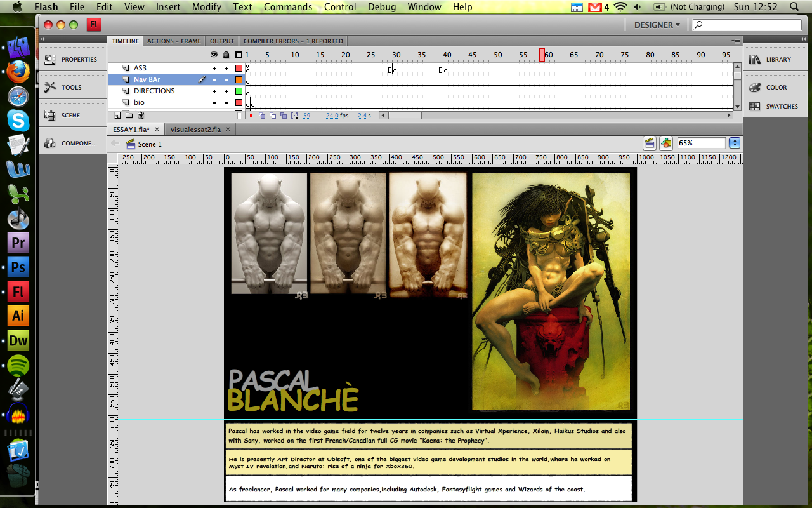The height and width of the screenshot is (508, 812).
Task: Click the Flash FL application icon in title bar
Action: (94, 25)
